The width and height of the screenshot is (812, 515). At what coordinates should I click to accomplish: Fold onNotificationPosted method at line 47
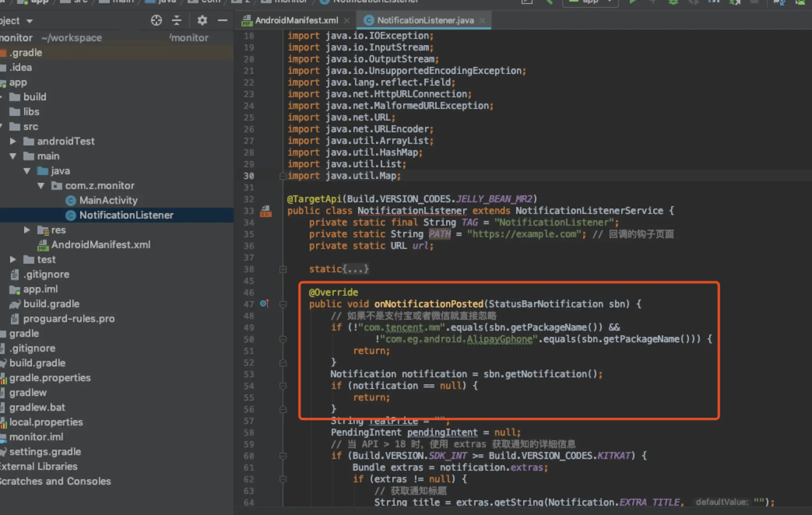[x=283, y=304]
